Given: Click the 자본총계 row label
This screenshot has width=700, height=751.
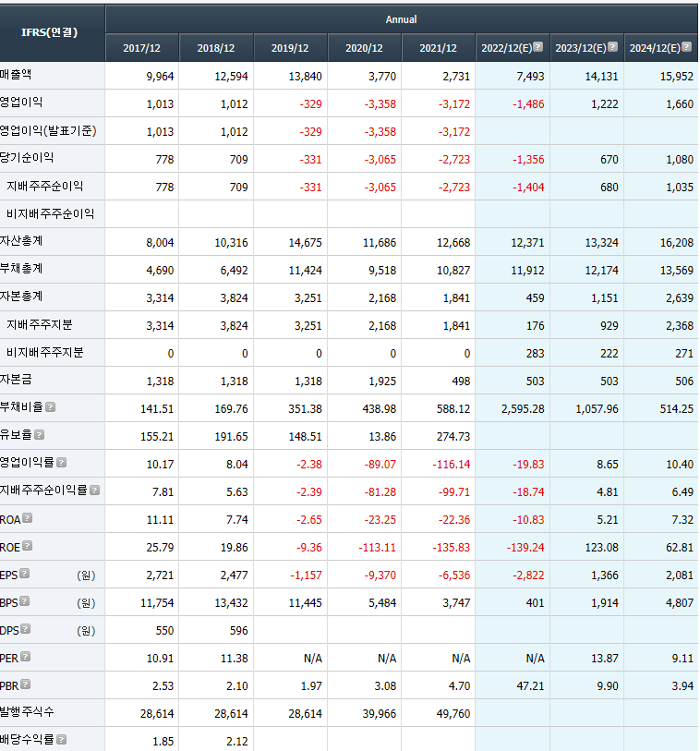Looking at the screenshot, I should coord(21,297).
